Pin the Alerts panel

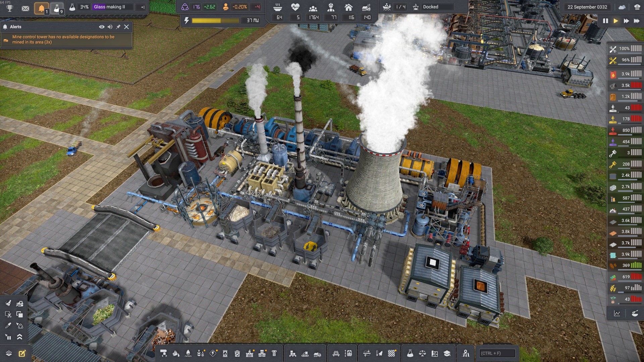pos(118,27)
